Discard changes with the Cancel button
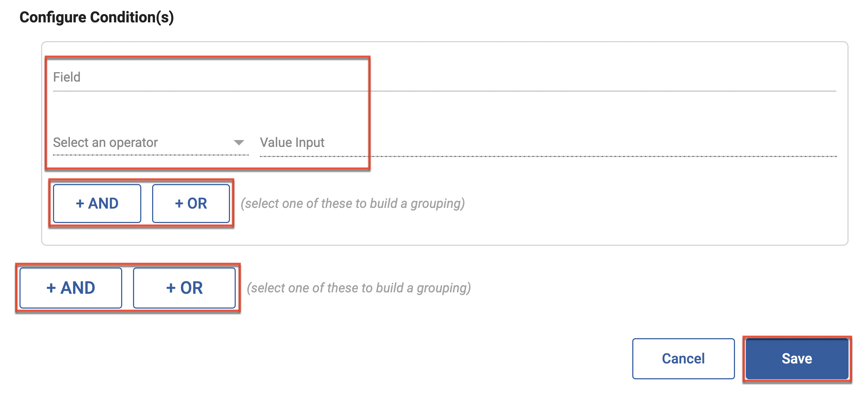The height and width of the screenshot is (397, 868). (683, 359)
